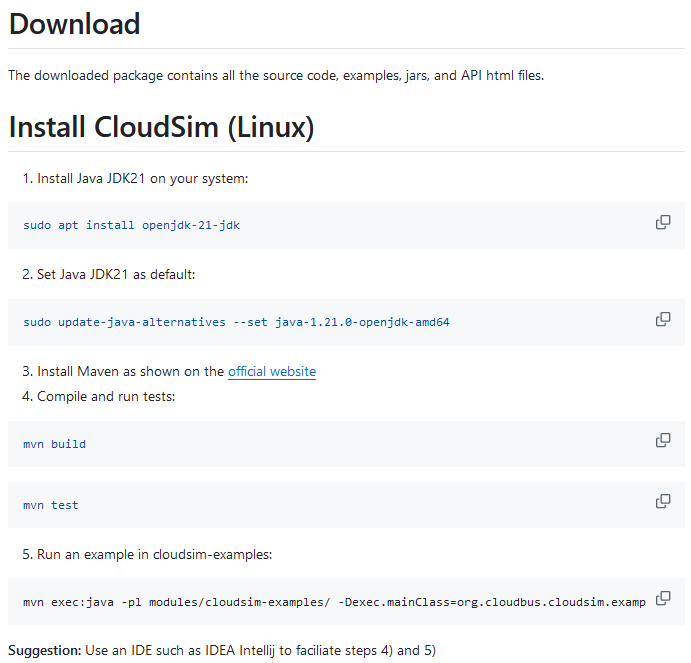Copy the mvn exec:java command
691x663 pixels.
tap(663, 598)
